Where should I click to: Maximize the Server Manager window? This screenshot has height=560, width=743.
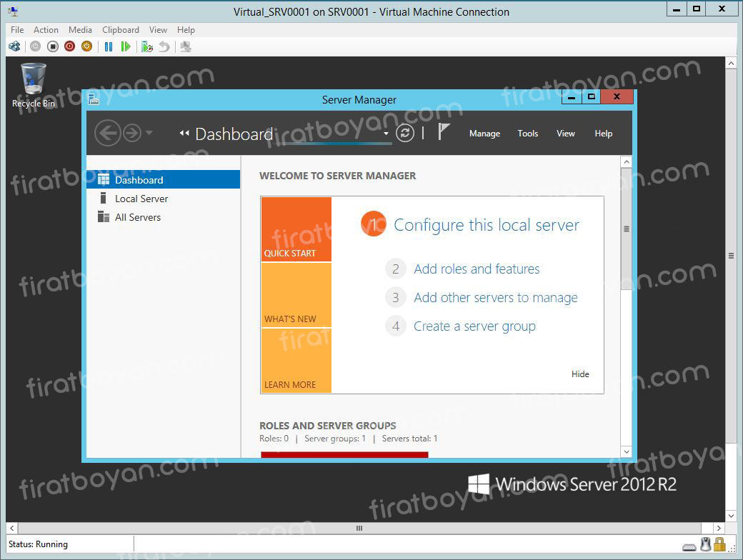(x=591, y=96)
